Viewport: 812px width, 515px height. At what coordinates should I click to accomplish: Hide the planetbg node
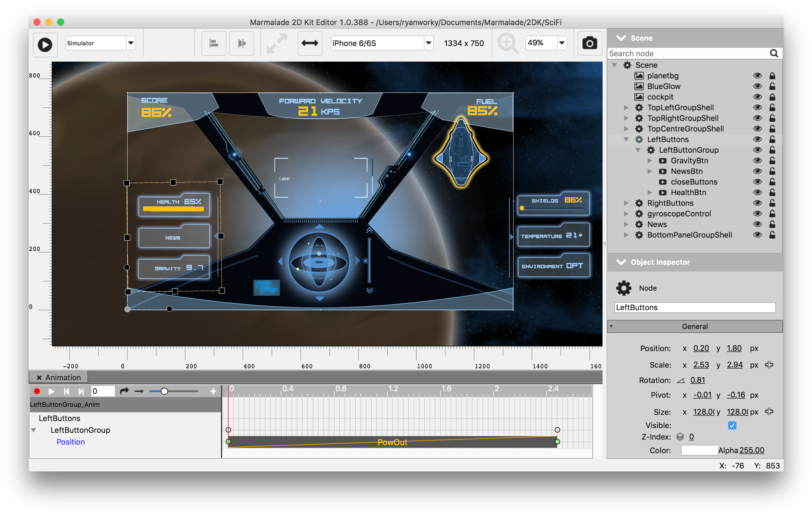[x=757, y=76]
